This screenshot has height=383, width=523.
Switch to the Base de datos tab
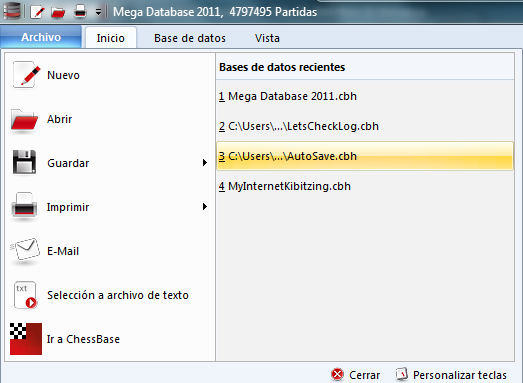pyautogui.click(x=190, y=38)
